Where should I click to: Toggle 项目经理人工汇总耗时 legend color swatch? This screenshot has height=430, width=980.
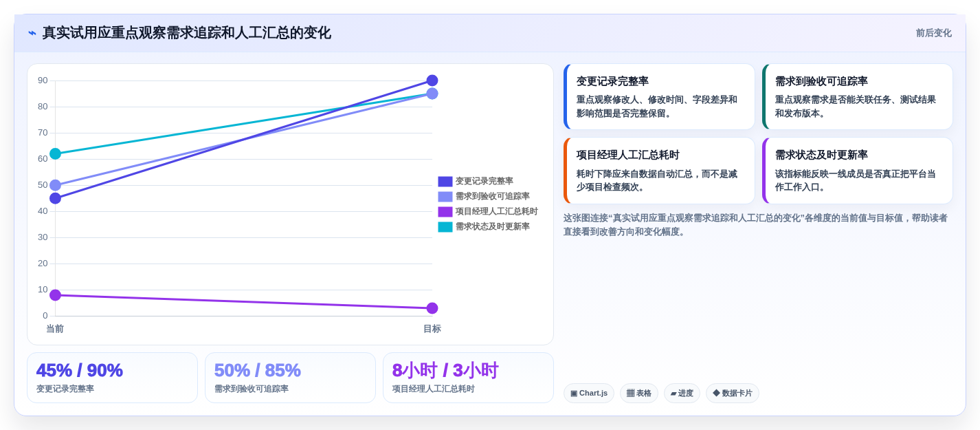click(x=445, y=212)
